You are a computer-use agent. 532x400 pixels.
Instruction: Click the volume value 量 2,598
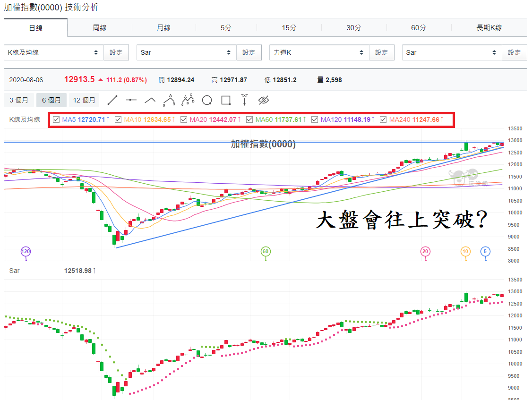point(329,80)
